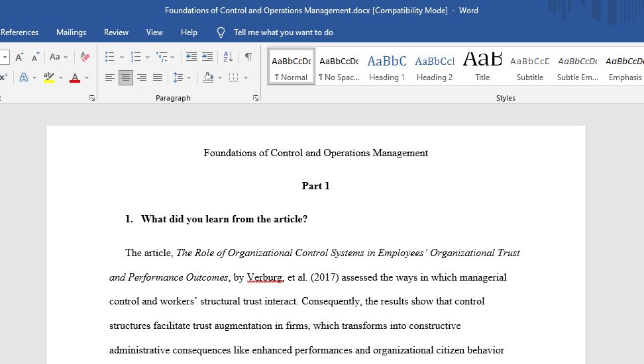Apply yellow text highlight color

pyautogui.click(x=49, y=77)
